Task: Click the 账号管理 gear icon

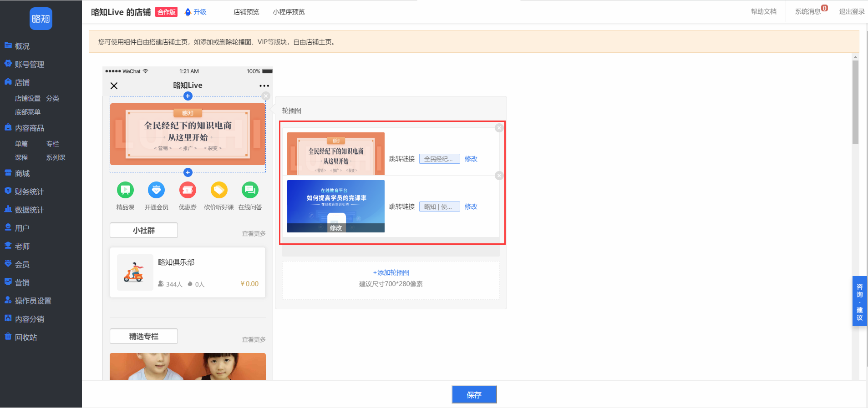Action: pos(8,64)
